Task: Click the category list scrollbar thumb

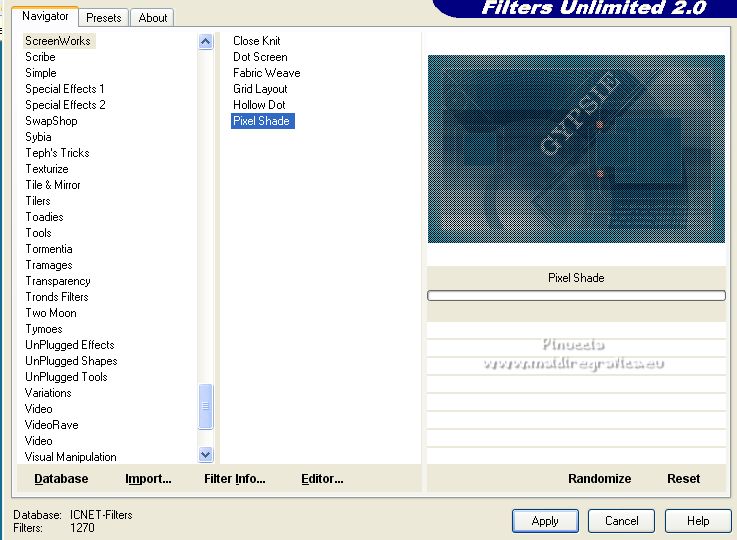Action: (x=205, y=407)
